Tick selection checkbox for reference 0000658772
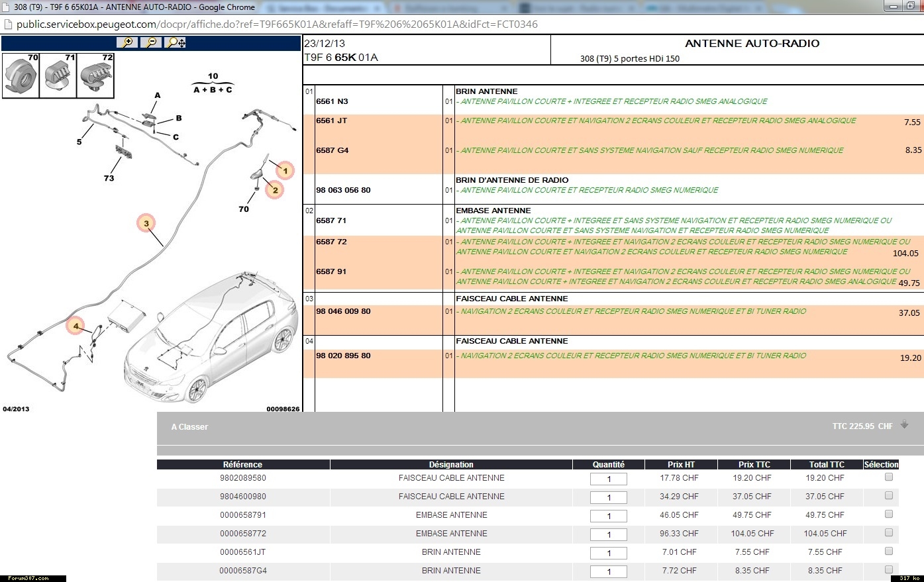Screen dimensions: 924x582 tap(889, 532)
